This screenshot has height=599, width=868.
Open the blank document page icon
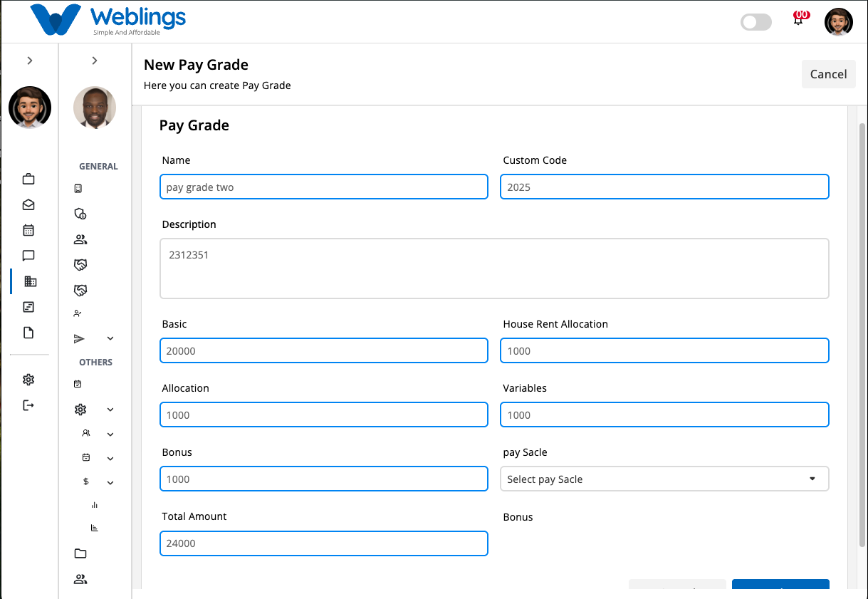[28, 333]
